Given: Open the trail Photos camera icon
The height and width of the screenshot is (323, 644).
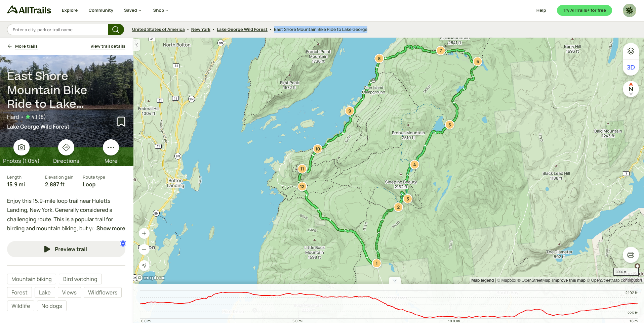Looking at the screenshot, I should 22,147.
